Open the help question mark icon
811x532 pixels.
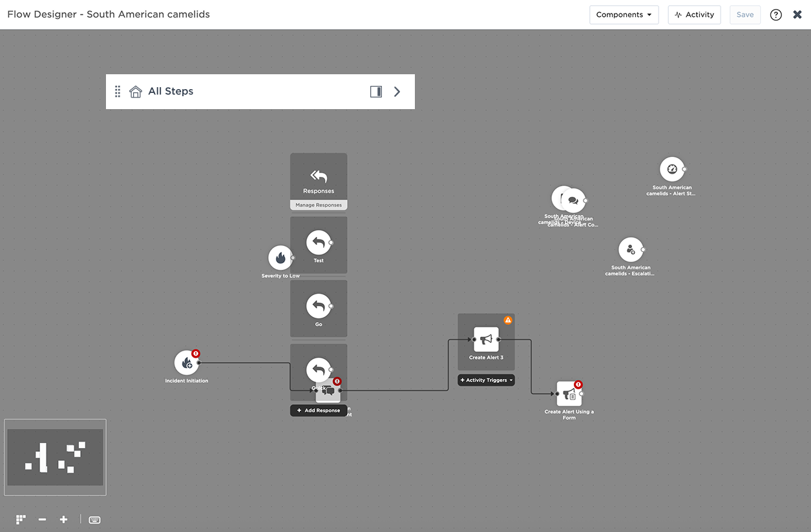(776, 15)
